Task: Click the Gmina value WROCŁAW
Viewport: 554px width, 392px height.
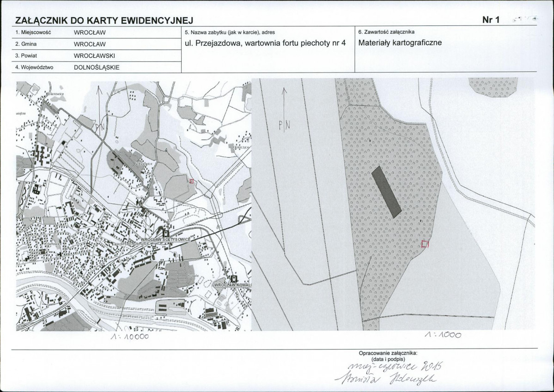Action: coord(90,44)
